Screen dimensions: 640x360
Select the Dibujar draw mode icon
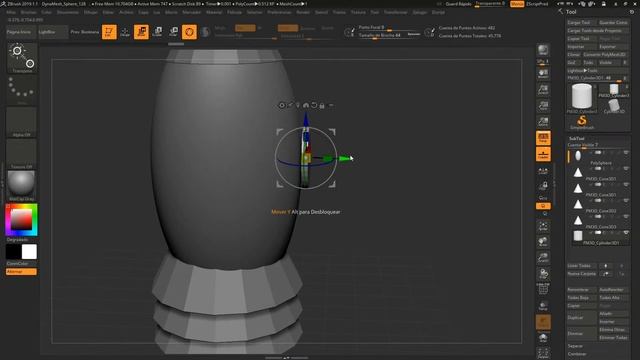coord(125,32)
